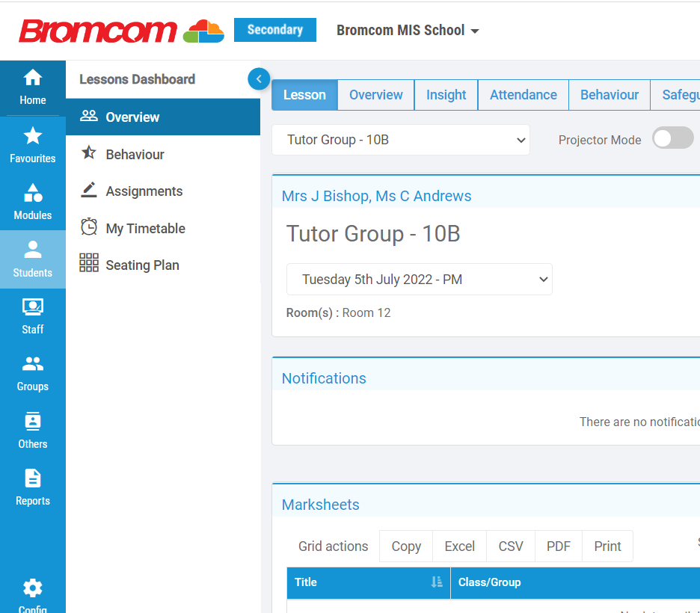
Task: Click the Assignments pencil icon
Action: pos(89,190)
